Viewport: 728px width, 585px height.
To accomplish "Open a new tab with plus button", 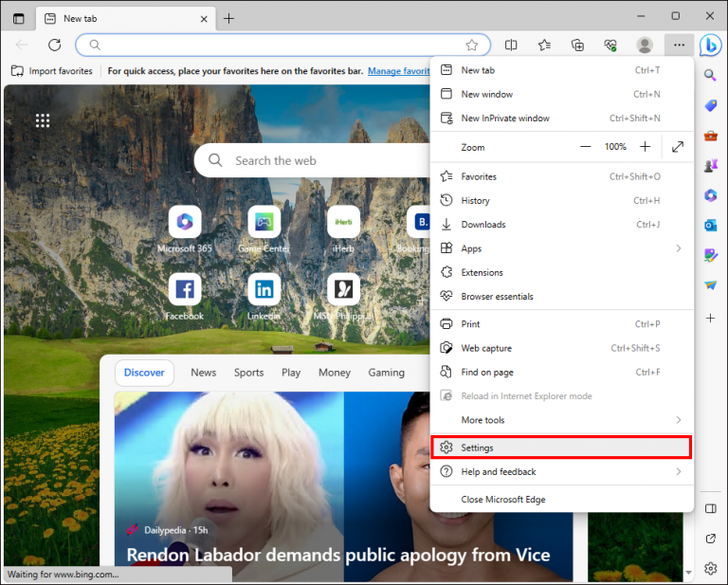I will (228, 19).
